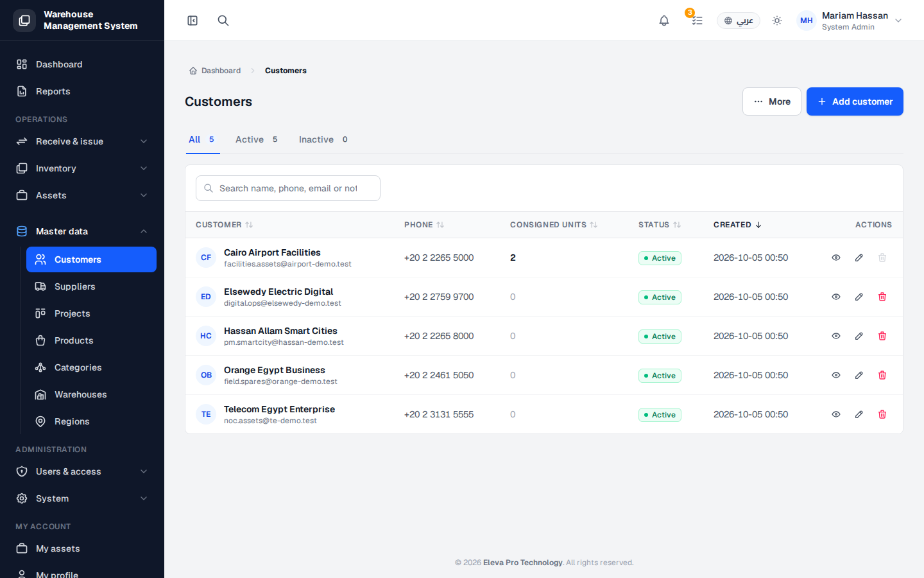The image size is (924, 578).
Task: Collapse the sidebar panel icon
Action: click(193, 21)
